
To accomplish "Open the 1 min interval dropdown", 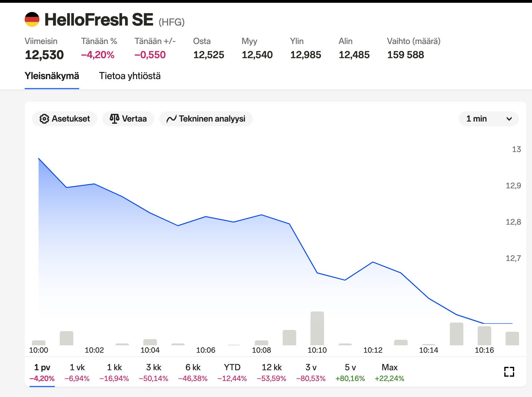I will click(x=488, y=119).
